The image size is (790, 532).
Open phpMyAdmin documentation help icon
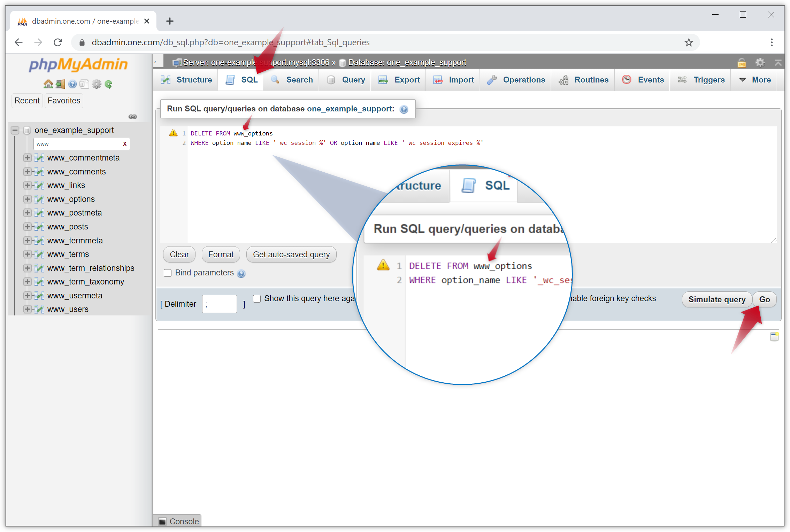72,84
